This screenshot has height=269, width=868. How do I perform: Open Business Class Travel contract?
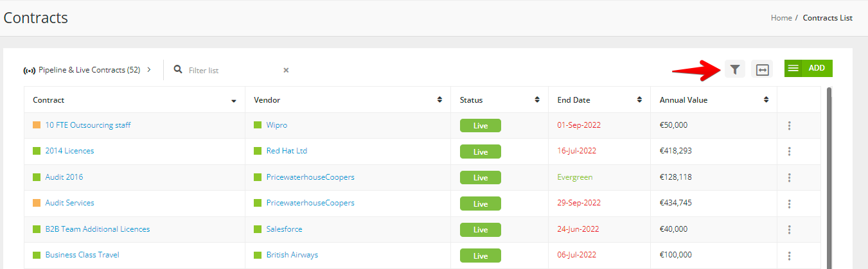(82, 255)
